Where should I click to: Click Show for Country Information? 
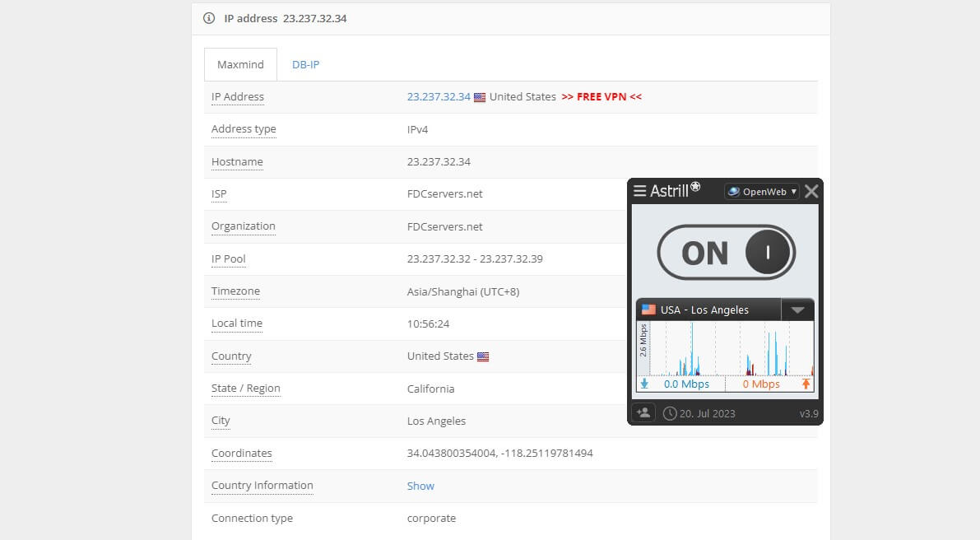(x=420, y=486)
